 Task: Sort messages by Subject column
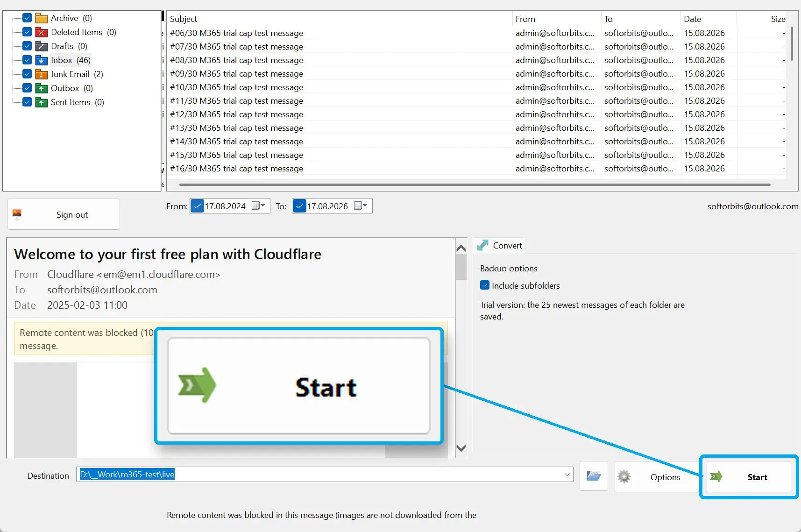coord(340,19)
